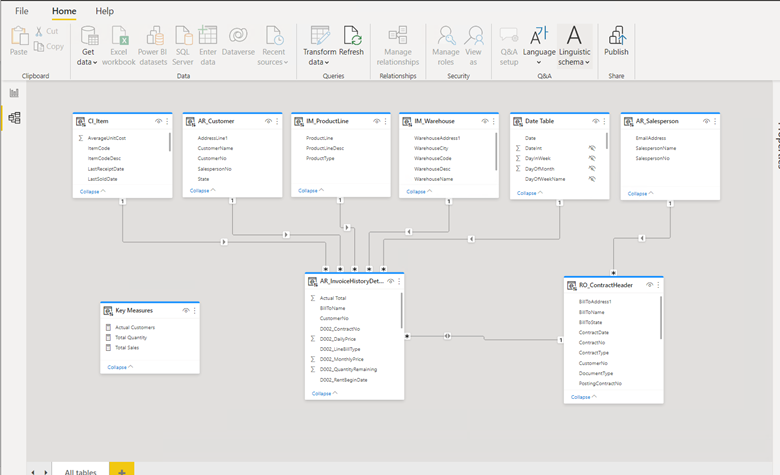The image size is (780, 475).
Task: Expand the Linguistic schema dropdown
Action: coord(587,63)
